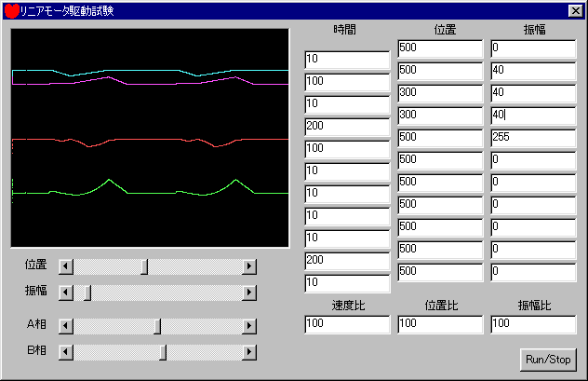Click the B相 slider thumb
Screen dimensions: 588x381
163,351
